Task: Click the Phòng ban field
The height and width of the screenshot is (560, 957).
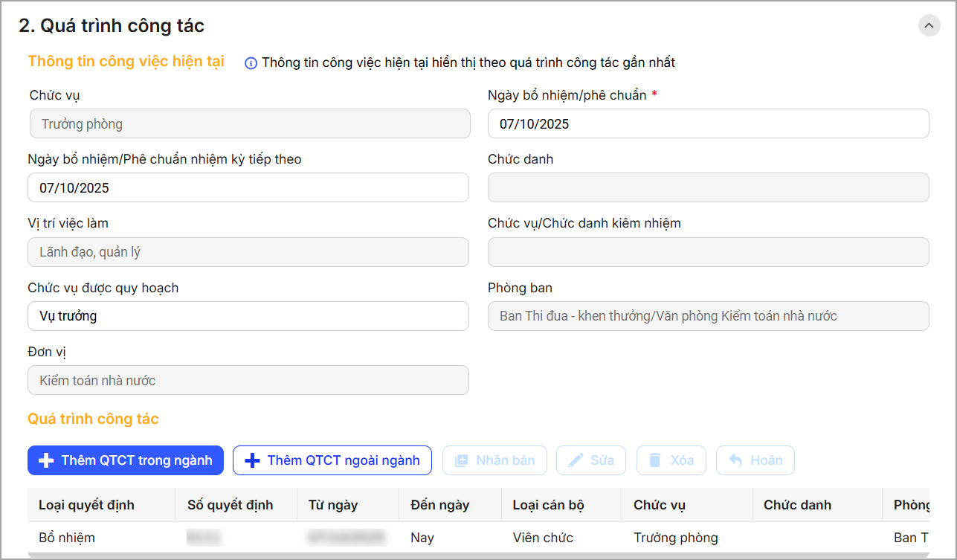Action: point(708,316)
